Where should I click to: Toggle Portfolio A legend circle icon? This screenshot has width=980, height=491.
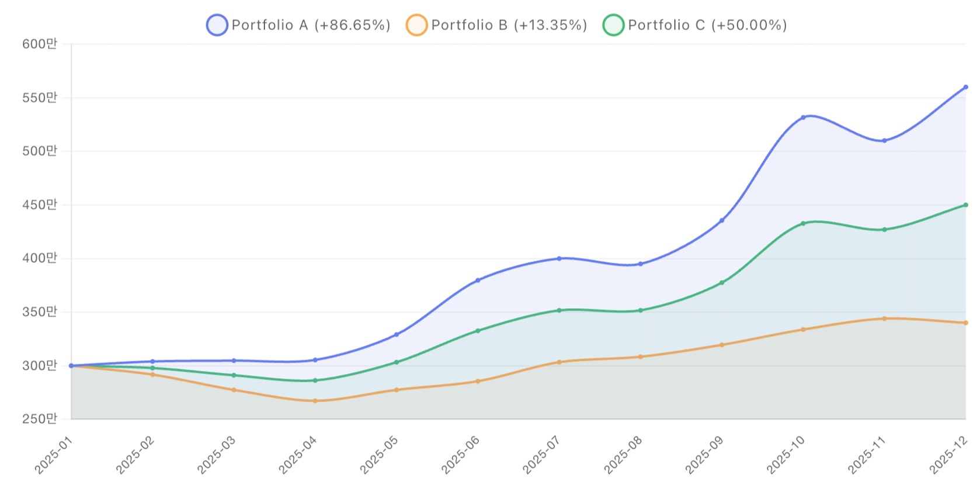217,25
